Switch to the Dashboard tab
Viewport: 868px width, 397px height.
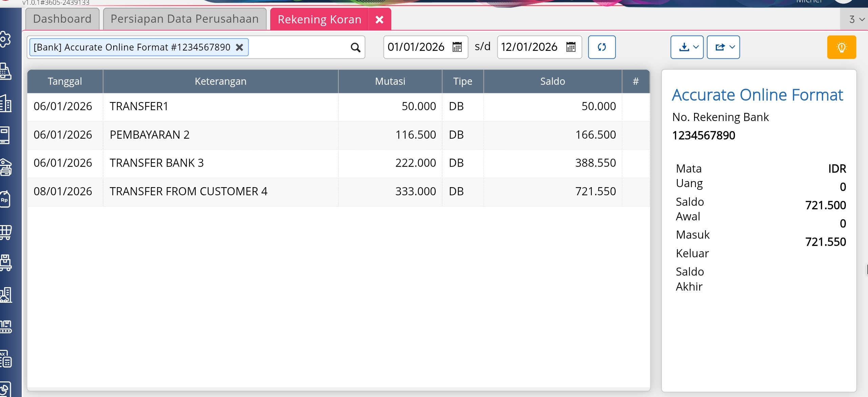coord(62,19)
